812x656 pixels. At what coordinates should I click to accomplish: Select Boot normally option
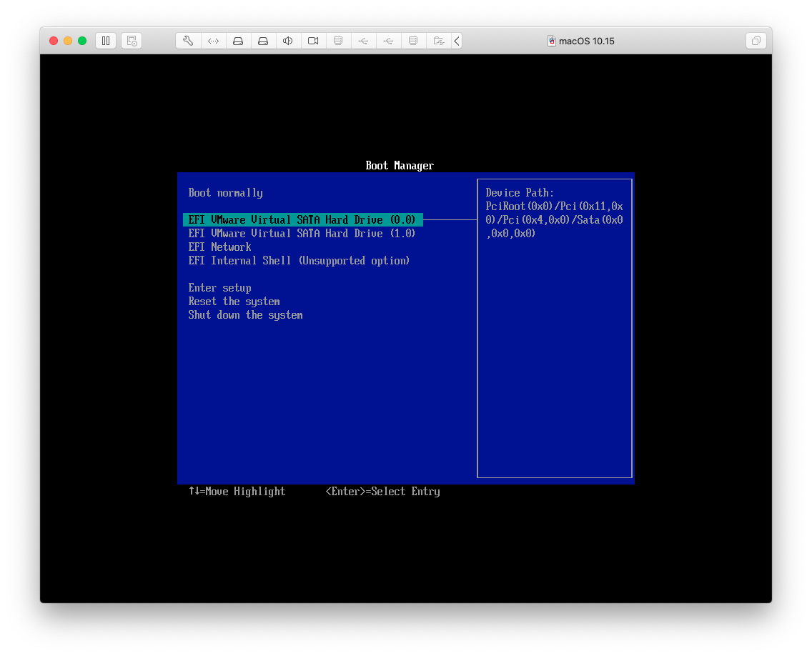tap(225, 193)
